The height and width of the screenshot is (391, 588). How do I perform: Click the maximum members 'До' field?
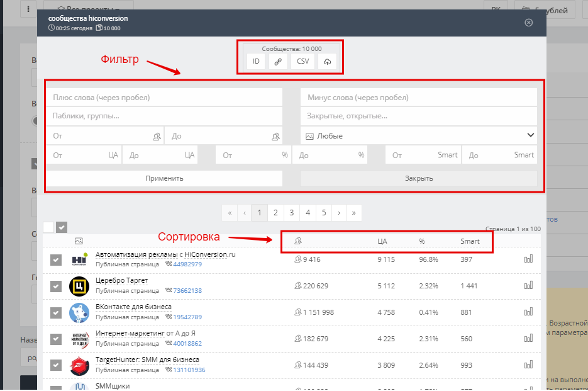click(x=223, y=135)
